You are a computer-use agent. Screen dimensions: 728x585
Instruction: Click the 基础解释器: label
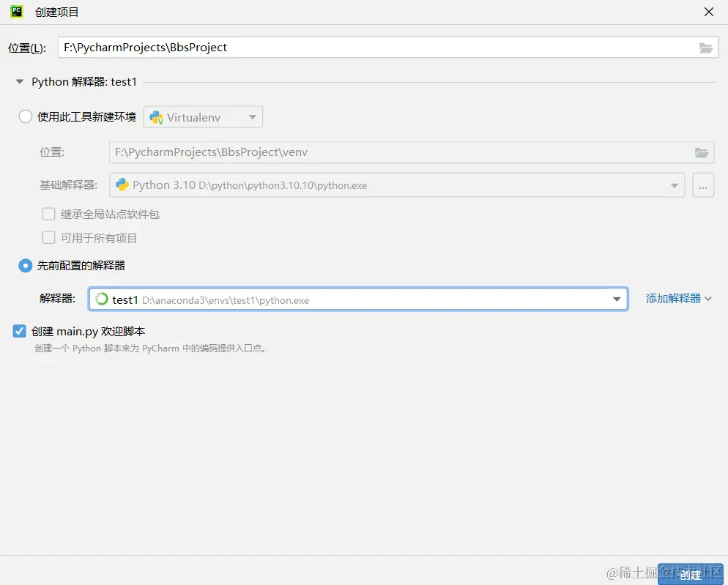pos(68,185)
